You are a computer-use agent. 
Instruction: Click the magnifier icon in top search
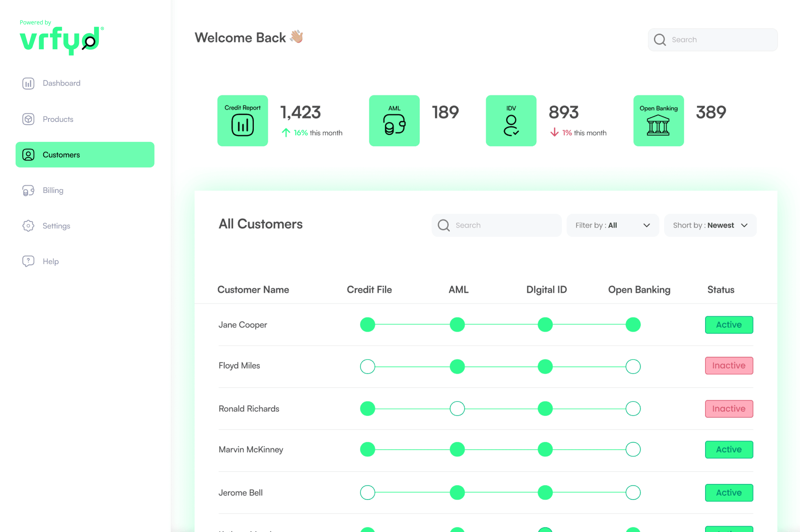click(x=660, y=40)
